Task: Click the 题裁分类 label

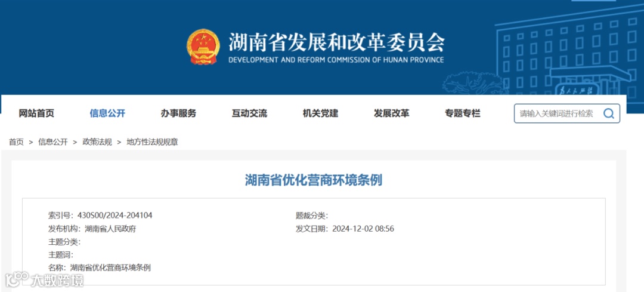Action: (x=312, y=215)
